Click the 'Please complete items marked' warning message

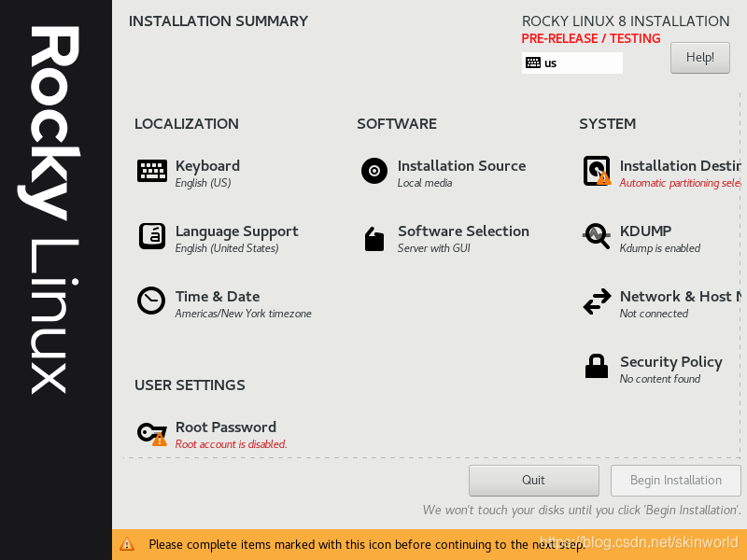point(367,544)
